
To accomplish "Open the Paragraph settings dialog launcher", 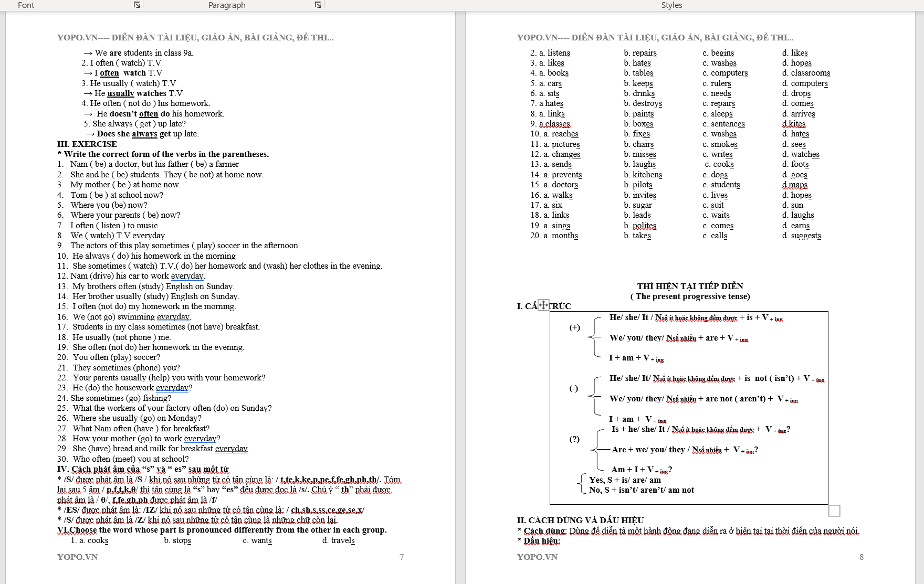I will coord(318,5).
